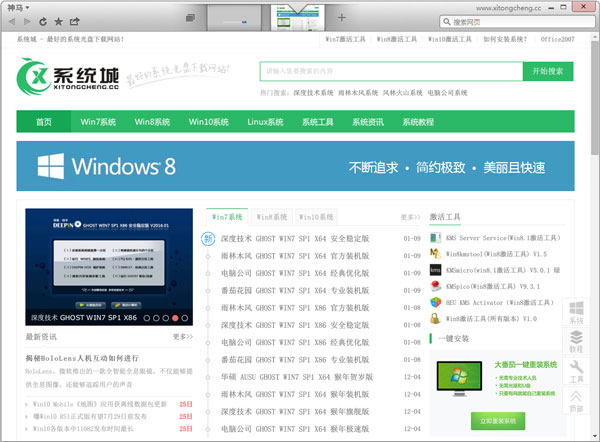Click the 系统城 logo
Image resolution: width=600 pixels, height=442 pixels.
(68, 77)
